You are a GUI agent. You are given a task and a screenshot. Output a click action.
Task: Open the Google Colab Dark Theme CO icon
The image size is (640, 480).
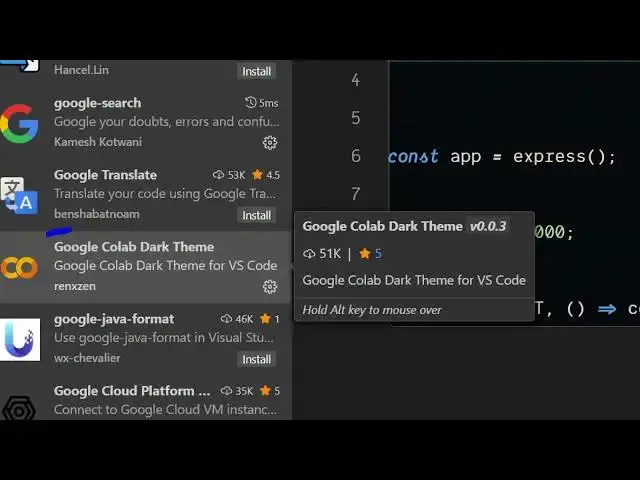[19, 268]
